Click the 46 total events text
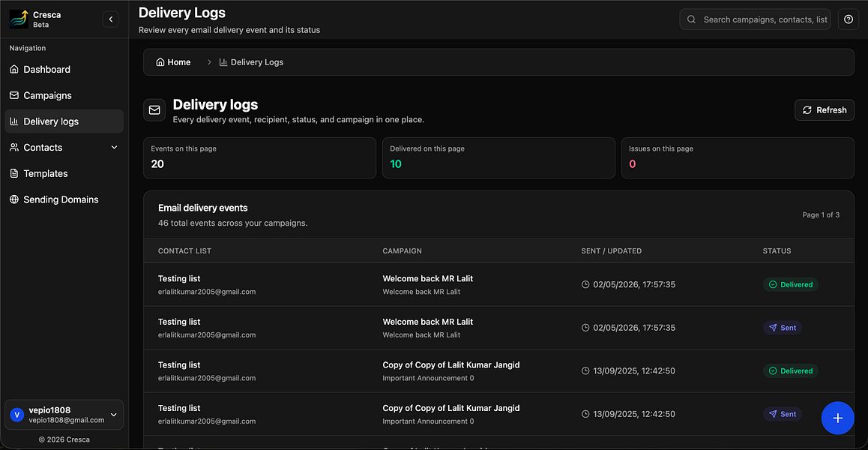868x450 pixels. click(233, 223)
